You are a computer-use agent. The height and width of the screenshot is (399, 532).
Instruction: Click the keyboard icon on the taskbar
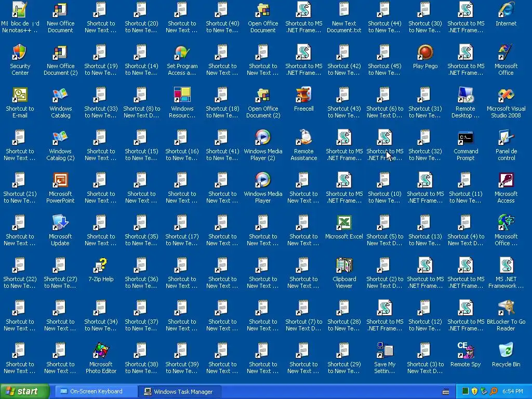[446, 392]
